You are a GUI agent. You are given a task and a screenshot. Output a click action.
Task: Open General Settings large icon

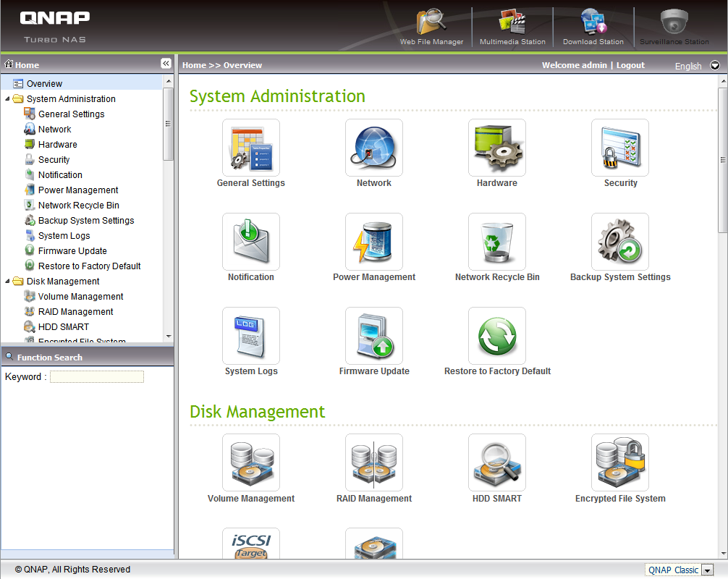coord(250,148)
